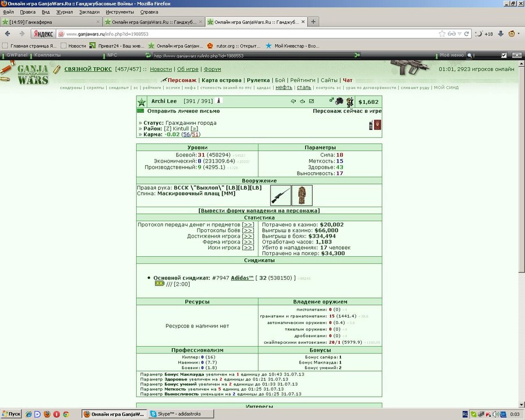Open the Мой Киевстар bookmark
This screenshot has height=420, width=525.
pyautogui.click(x=292, y=46)
